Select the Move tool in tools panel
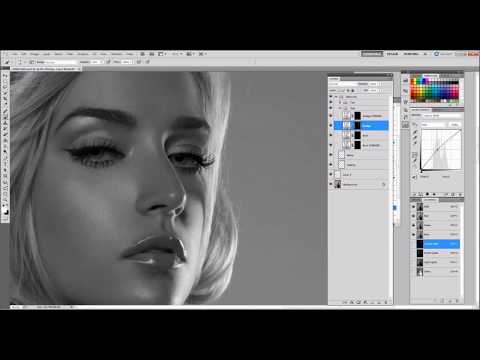This screenshot has height=360, width=480. [x=5, y=75]
